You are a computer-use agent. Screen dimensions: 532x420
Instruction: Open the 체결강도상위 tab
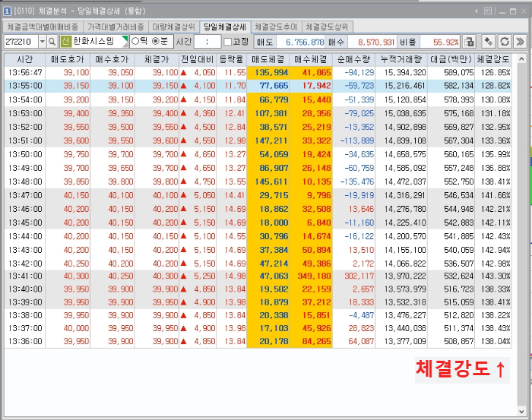point(327,27)
